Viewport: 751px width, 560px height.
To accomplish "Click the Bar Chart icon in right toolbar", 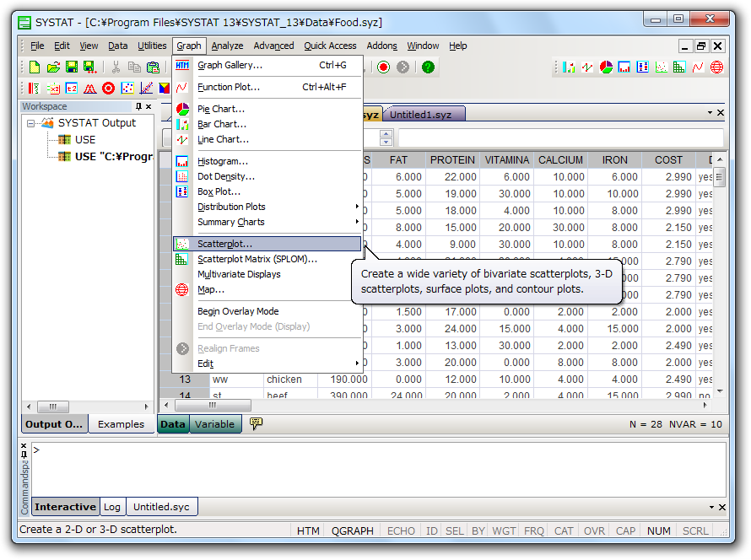I will [x=569, y=67].
